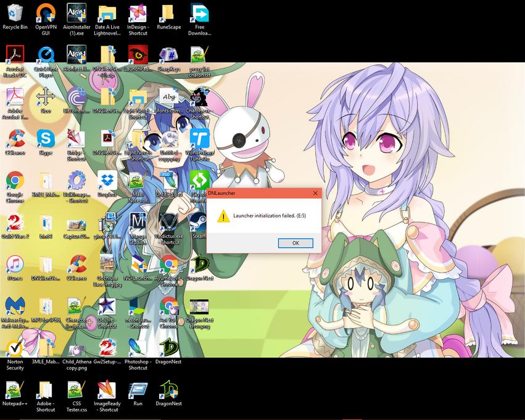The height and width of the screenshot is (420, 525).
Task: Select the Gw2Setup installer icon
Action: 107,348
